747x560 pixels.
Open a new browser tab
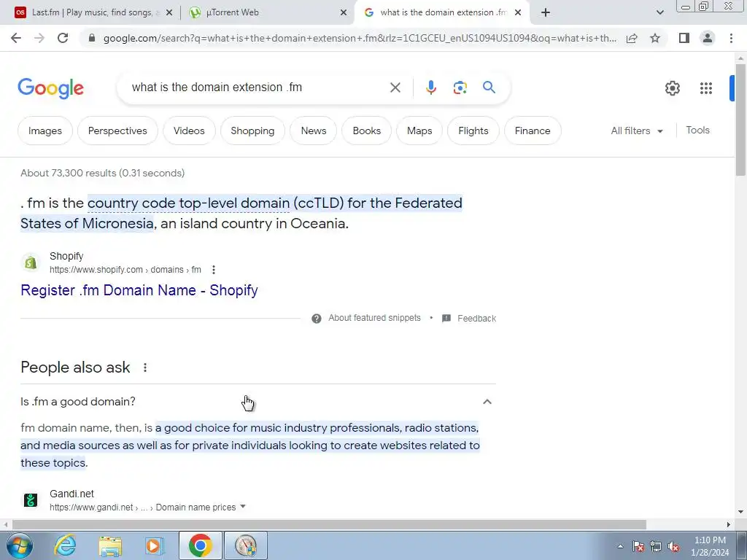pos(546,12)
